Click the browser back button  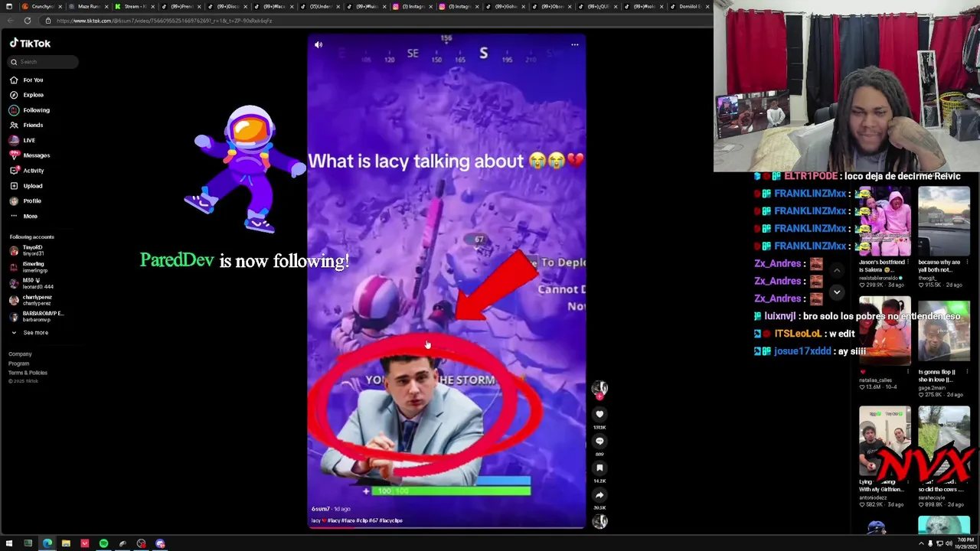(x=9, y=21)
